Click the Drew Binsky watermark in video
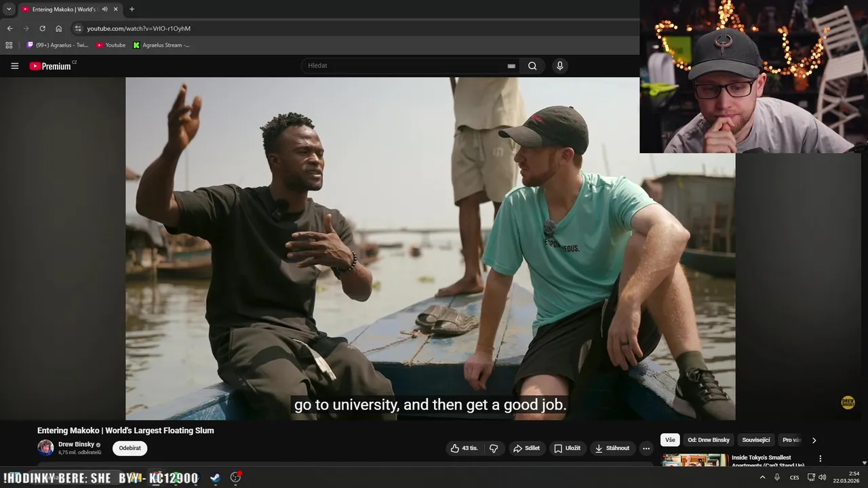The width and height of the screenshot is (868, 488). tap(848, 403)
